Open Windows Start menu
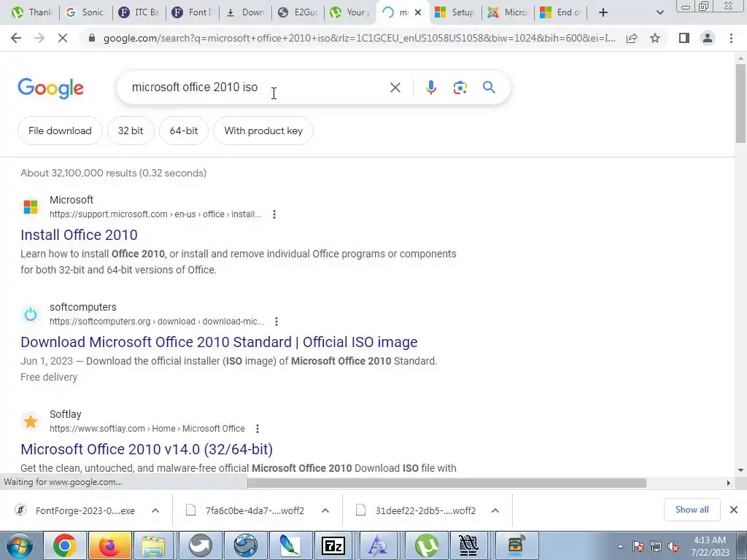Image resolution: width=747 pixels, height=560 pixels. click(20, 545)
